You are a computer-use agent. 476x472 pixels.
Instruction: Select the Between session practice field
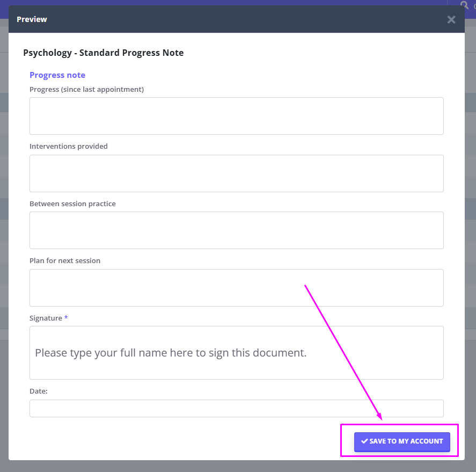coord(236,230)
